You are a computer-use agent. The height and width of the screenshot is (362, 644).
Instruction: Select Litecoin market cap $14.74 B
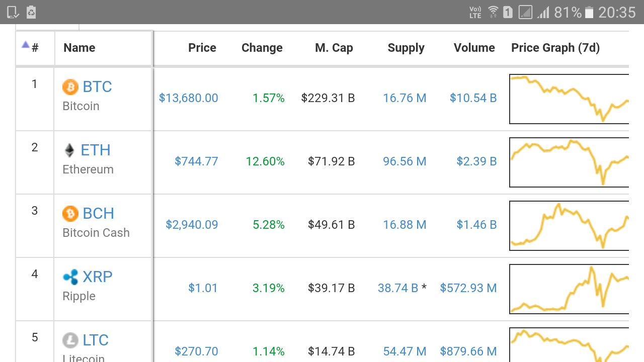coord(332,351)
